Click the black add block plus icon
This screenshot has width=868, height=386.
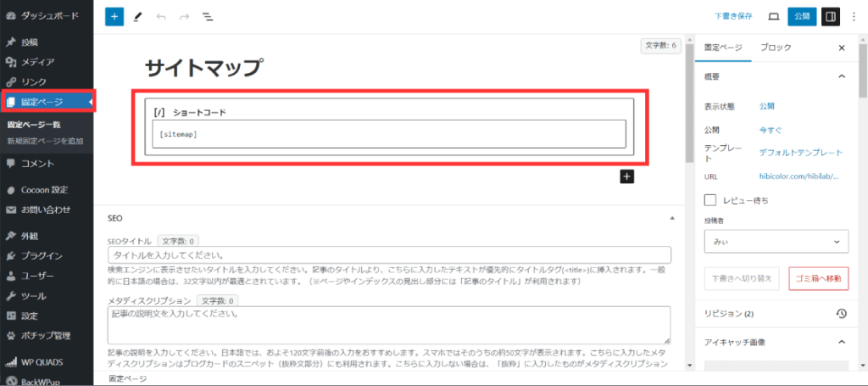[626, 176]
